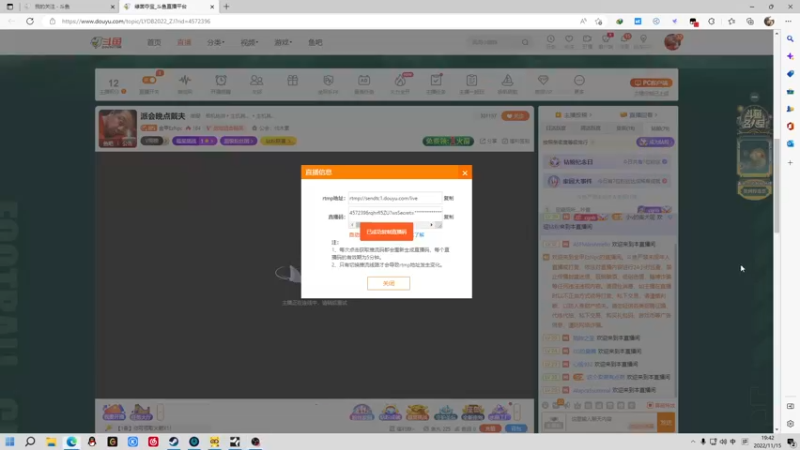Expand the 分类 dropdown in the navigation
The image size is (800, 450).
click(x=215, y=42)
